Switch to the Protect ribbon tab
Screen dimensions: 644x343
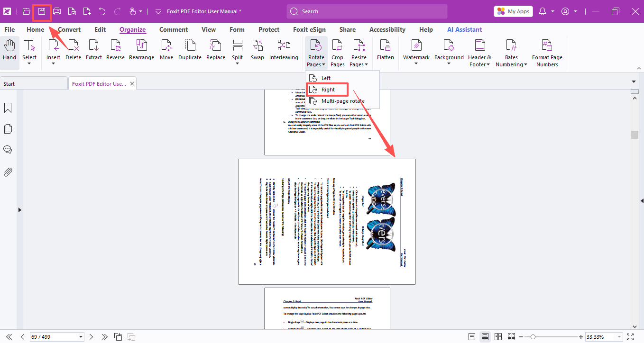(269, 29)
